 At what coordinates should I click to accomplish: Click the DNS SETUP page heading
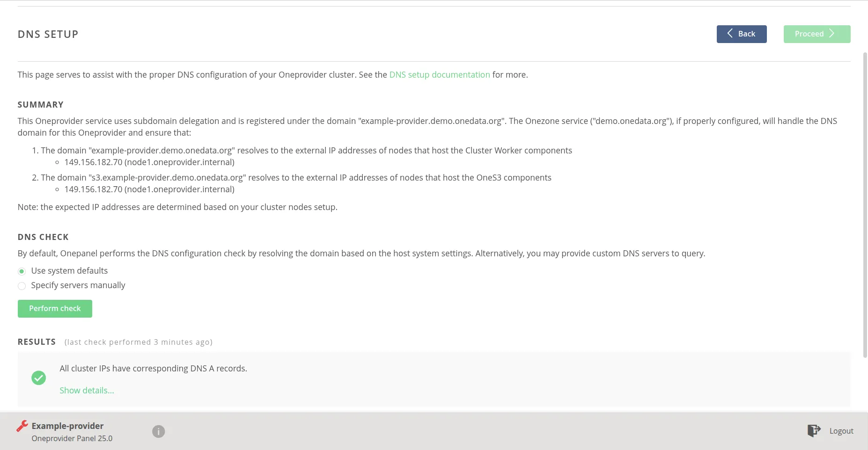(48, 35)
